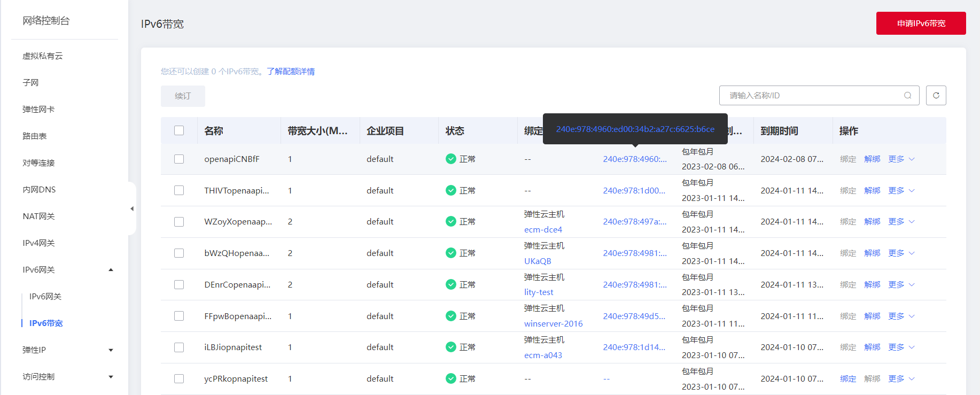This screenshot has width=980, height=395.
Task: Click green status icon for ycPRkopnapitest
Action: (x=450, y=379)
